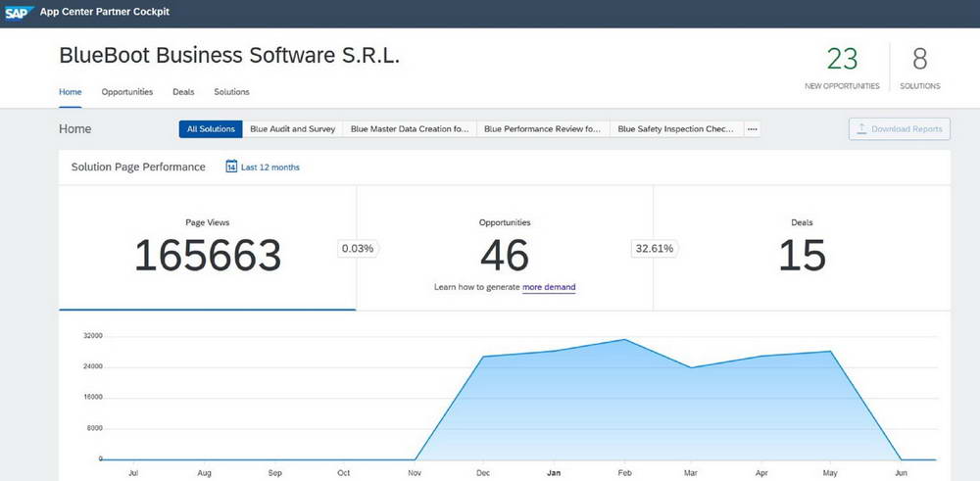The image size is (980, 481).
Task: Select the Home tab
Action: (70, 92)
